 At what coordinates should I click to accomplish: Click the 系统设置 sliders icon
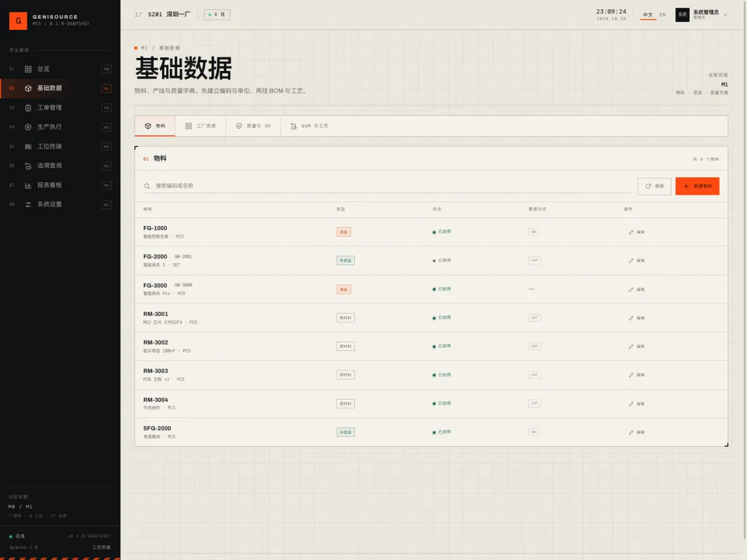pyautogui.click(x=28, y=204)
